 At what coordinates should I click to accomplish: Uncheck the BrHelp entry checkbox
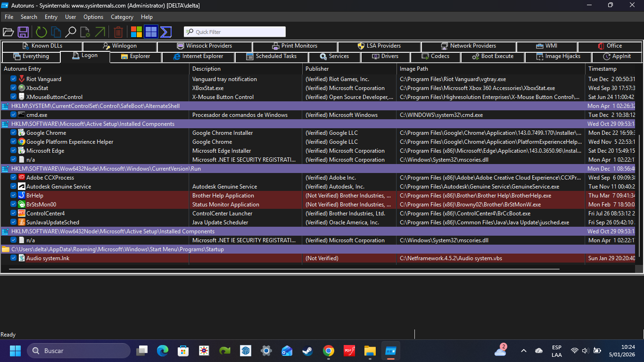pyautogui.click(x=14, y=196)
